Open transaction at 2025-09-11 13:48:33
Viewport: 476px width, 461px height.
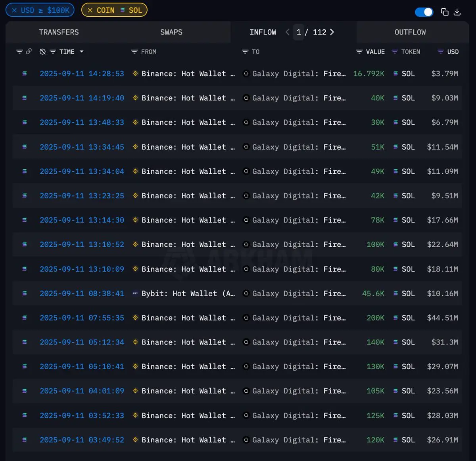(x=82, y=122)
